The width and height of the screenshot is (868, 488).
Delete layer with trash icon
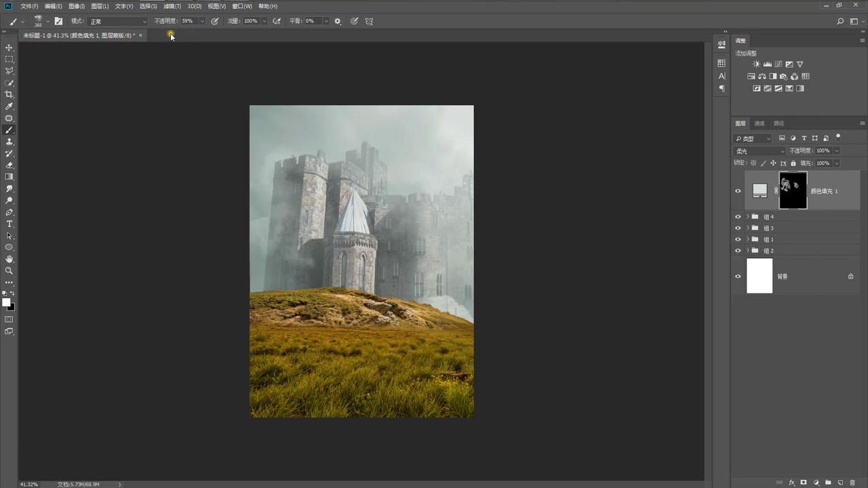click(852, 483)
